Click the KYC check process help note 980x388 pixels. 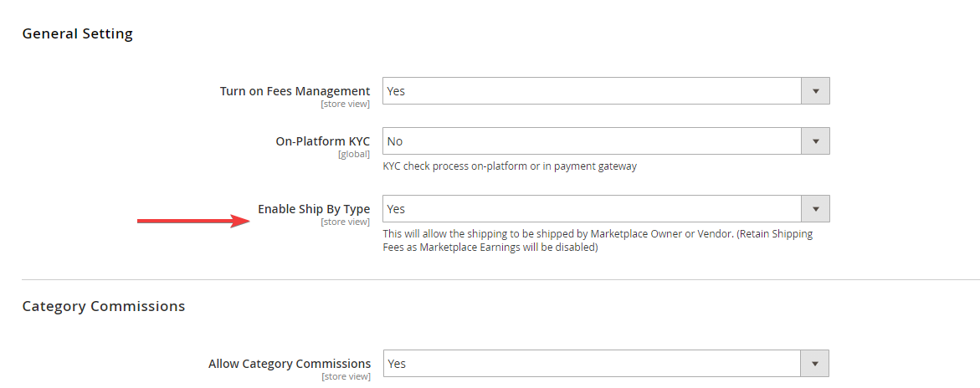[x=510, y=166]
